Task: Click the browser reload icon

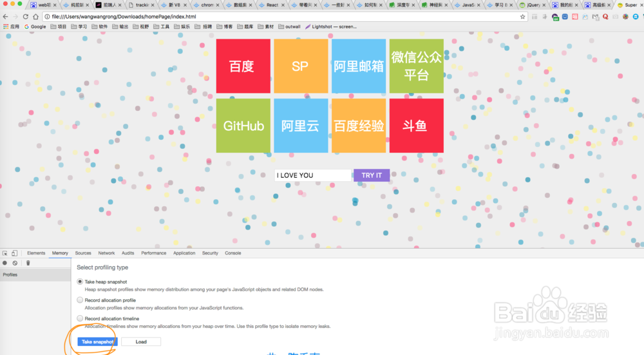Action: (x=26, y=16)
